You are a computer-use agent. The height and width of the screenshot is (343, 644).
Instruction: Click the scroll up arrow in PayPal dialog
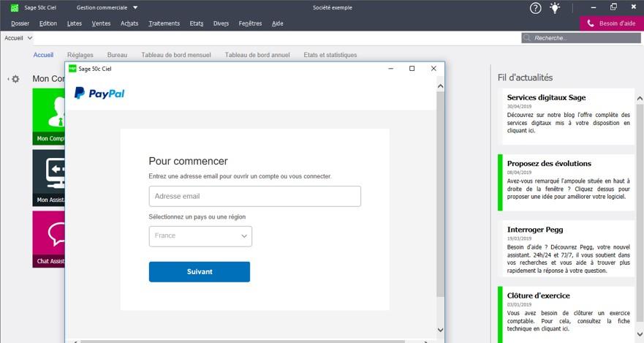[440, 86]
